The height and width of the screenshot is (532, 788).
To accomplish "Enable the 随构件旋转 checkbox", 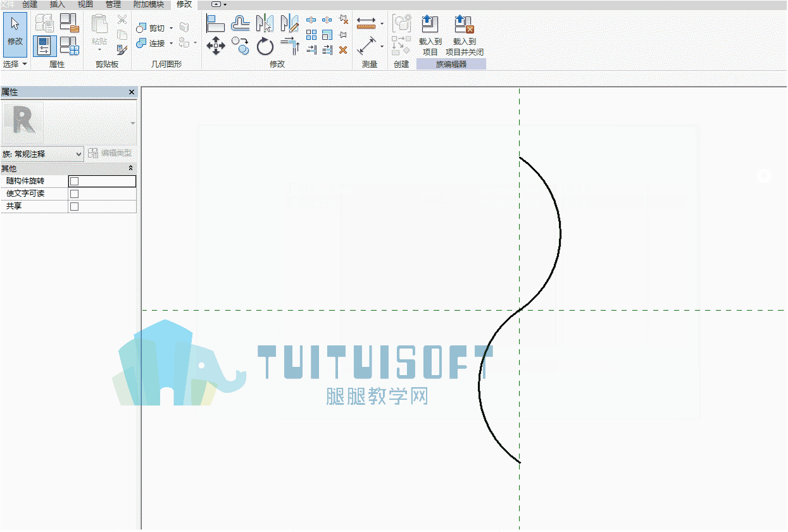I will 74,182.
